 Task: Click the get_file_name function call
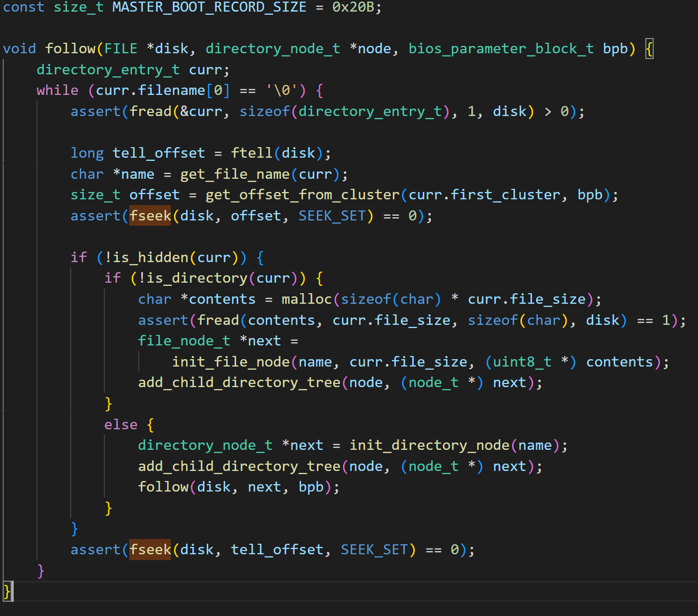click(235, 175)
